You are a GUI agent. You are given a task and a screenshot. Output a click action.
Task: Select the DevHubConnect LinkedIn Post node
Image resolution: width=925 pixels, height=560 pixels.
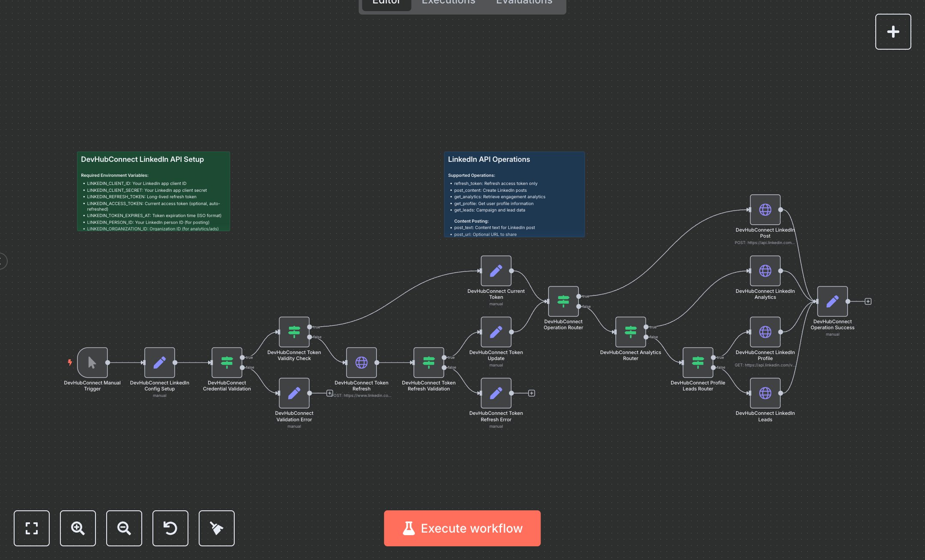click(765, 210)
